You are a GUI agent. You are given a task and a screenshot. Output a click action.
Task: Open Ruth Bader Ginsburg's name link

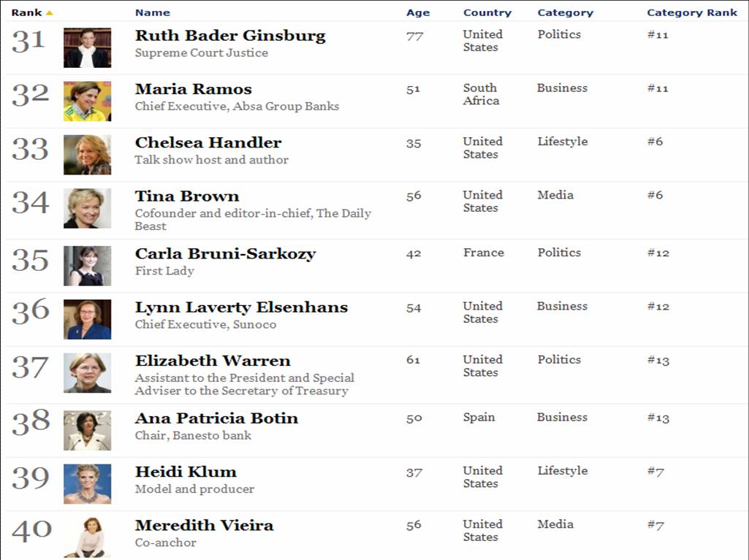pos(230,35)
